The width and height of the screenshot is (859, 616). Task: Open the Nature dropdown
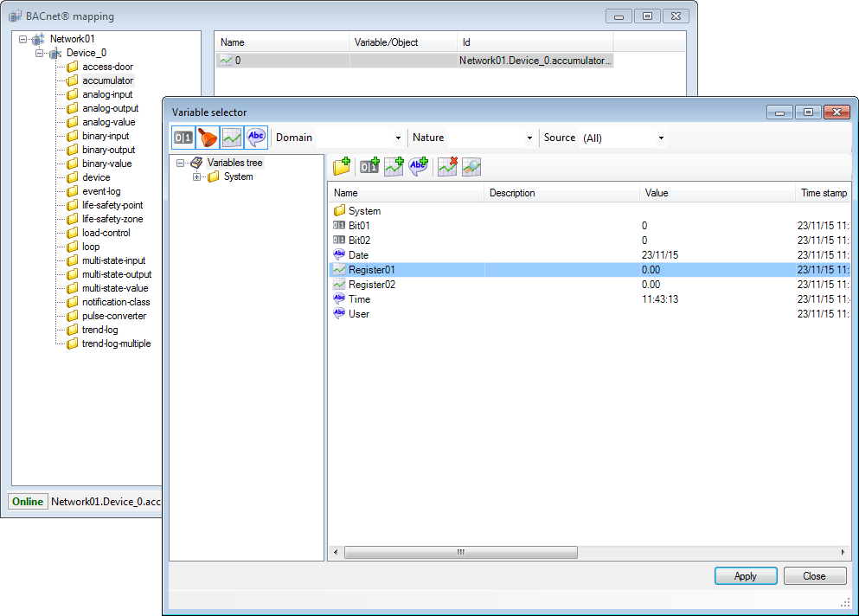[493, 138]
